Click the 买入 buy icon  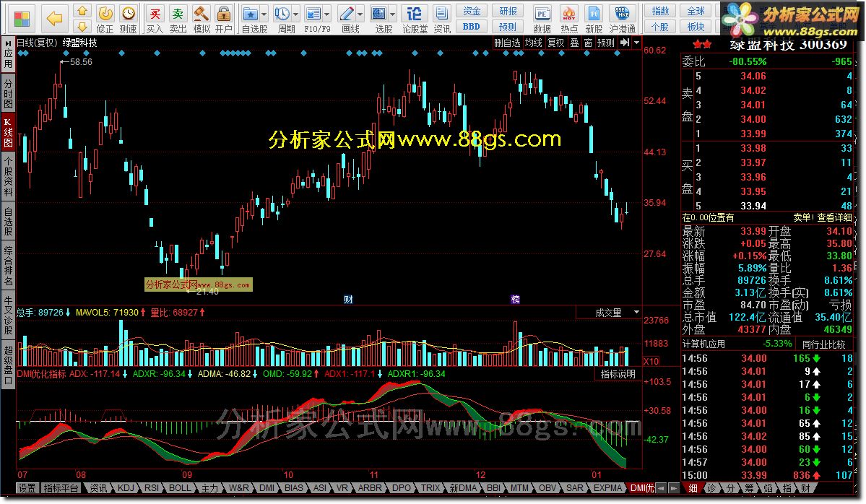pos(155,19)
